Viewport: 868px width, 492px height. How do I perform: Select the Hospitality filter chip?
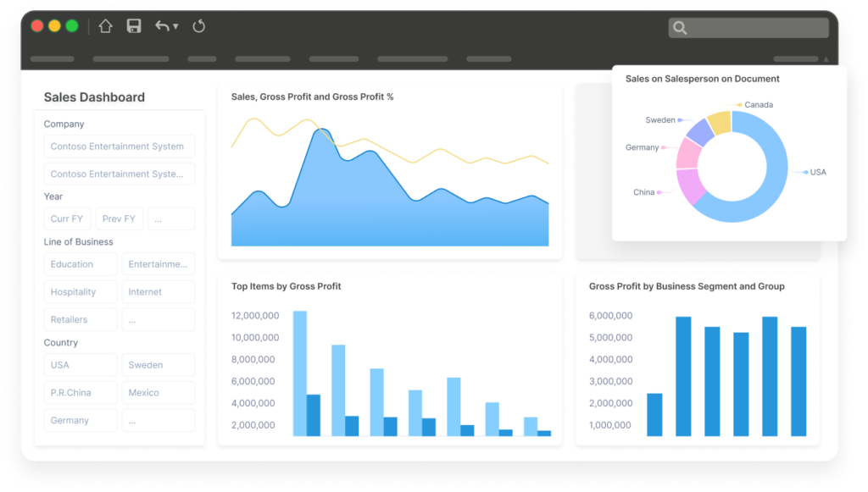click(x=80, y=291)
